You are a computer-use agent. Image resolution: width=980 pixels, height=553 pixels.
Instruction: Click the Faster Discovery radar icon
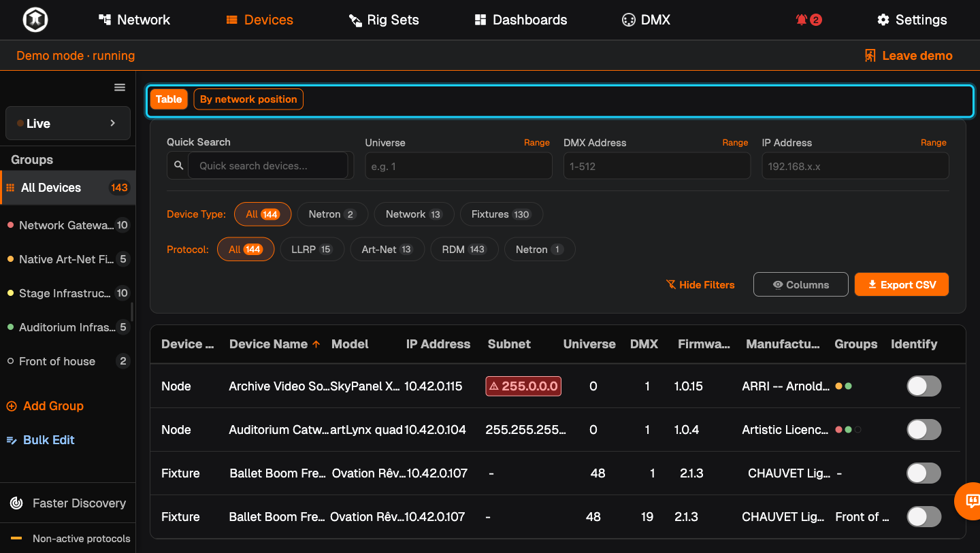pyautogui.click(x=16, y=503)
